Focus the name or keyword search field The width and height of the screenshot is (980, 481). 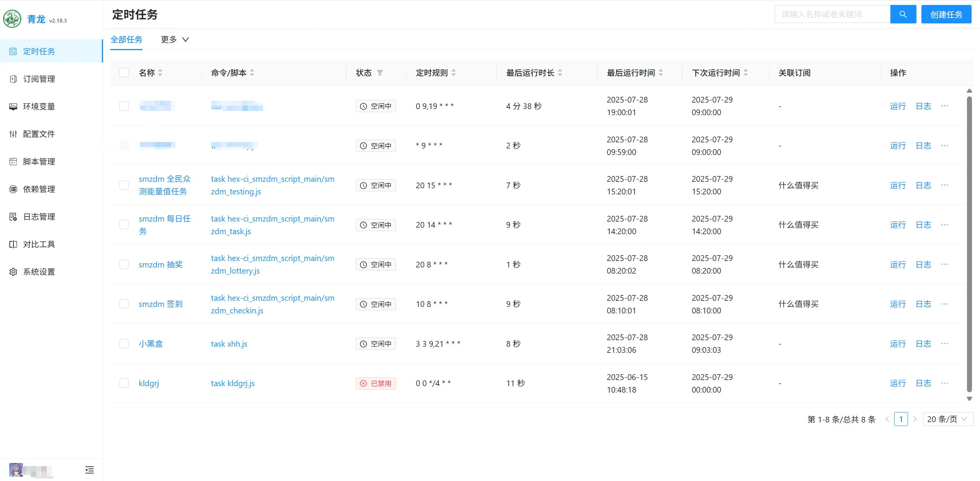pos(832,14)
